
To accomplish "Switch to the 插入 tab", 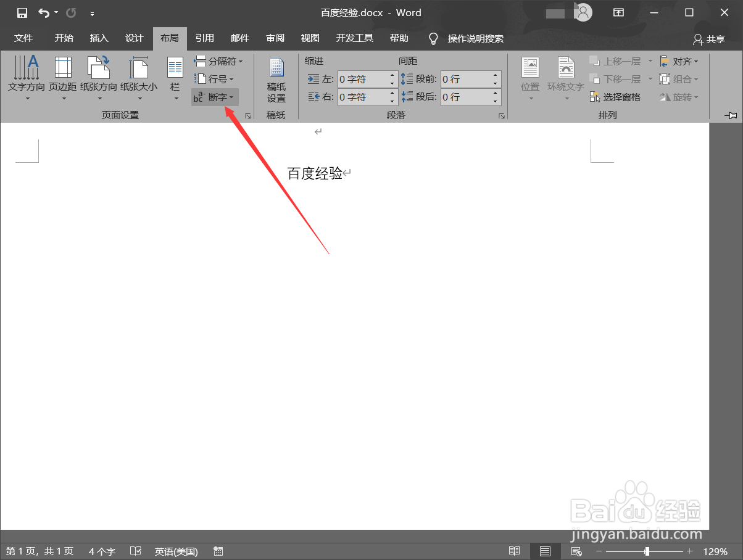I will [99, 38].
